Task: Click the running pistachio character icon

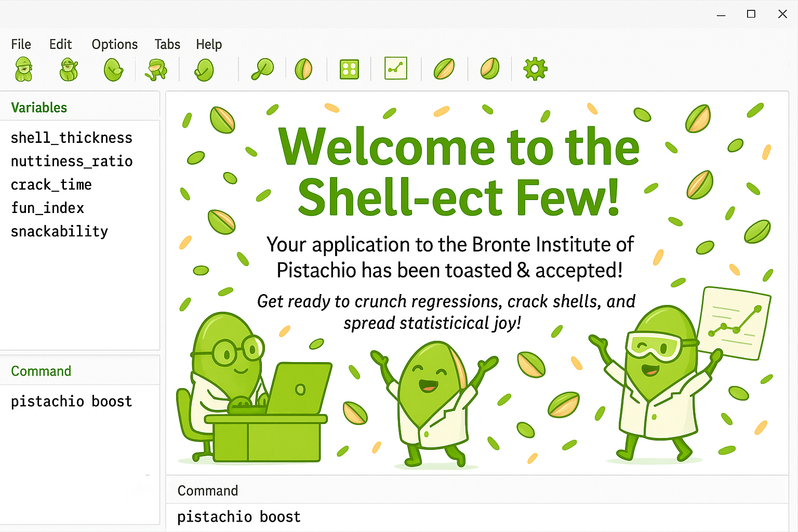Action: pos(156,69)
